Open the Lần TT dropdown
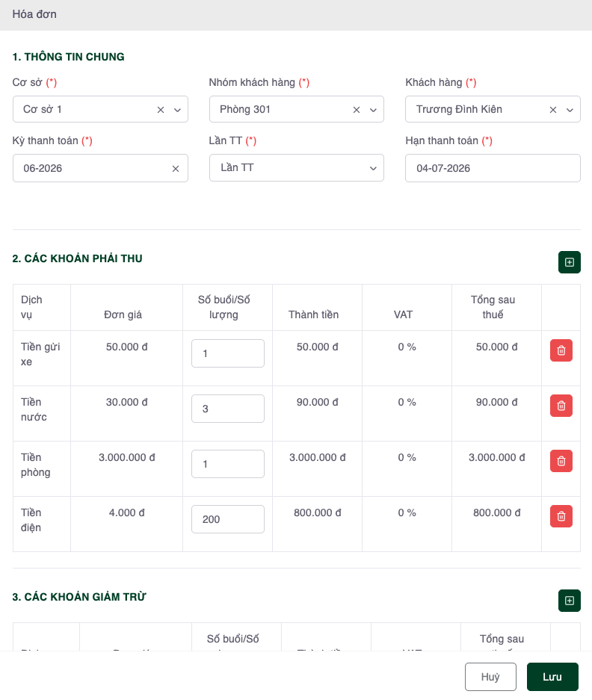The image size is (592, 700). pyautogui.click(x=297, y=168)
